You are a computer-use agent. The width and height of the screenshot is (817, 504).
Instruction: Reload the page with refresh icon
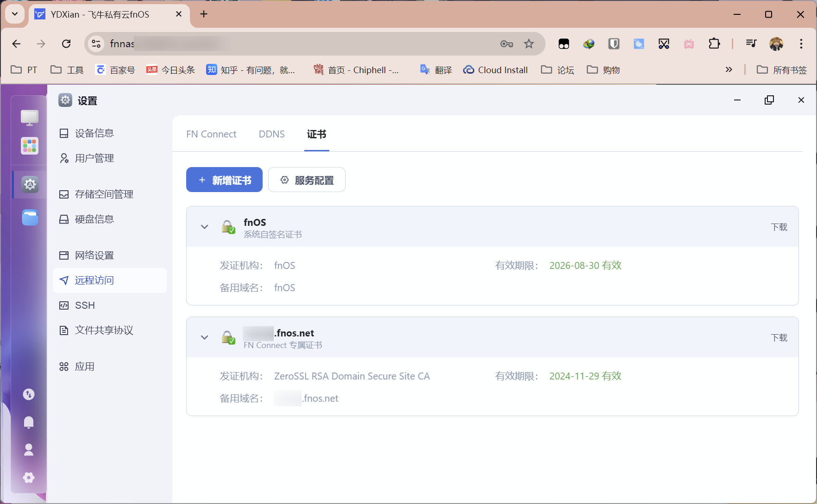tap(66, 44)
